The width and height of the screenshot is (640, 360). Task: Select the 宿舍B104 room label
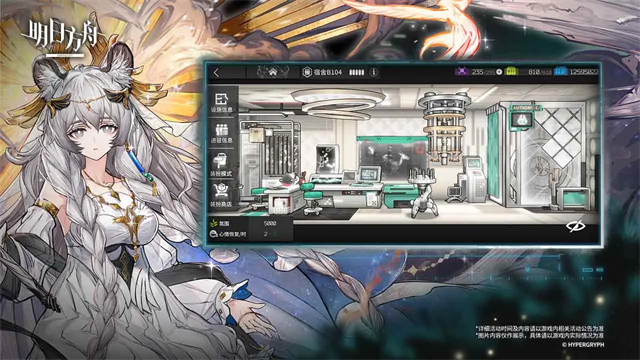[x=322, y=72]
